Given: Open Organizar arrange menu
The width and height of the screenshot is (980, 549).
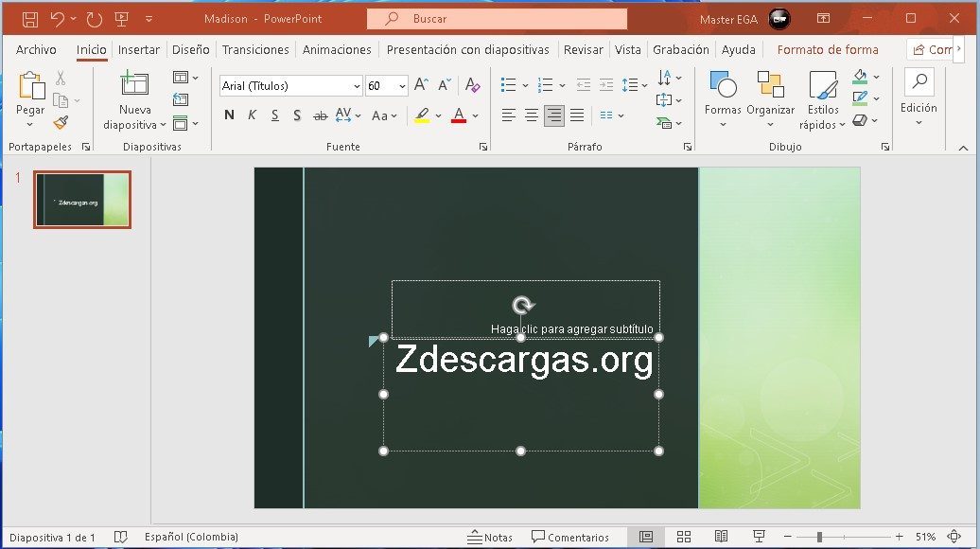Looking at the screenshot, I should [x=770, y=98].
